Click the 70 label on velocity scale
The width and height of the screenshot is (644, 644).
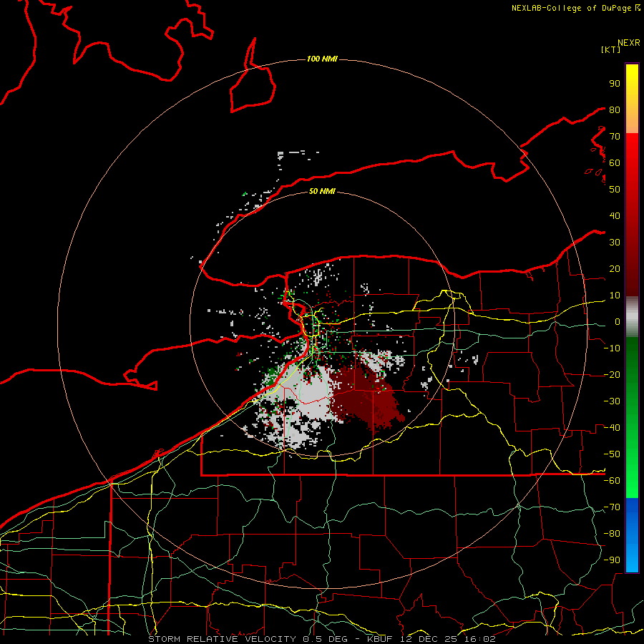click(x=615, y=137)
